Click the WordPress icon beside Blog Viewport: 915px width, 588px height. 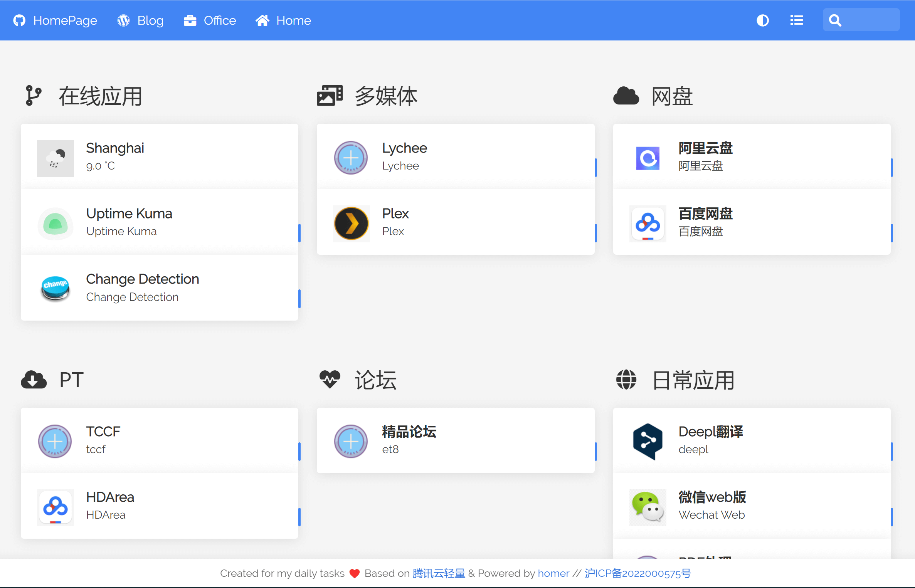tap(123, 20)
